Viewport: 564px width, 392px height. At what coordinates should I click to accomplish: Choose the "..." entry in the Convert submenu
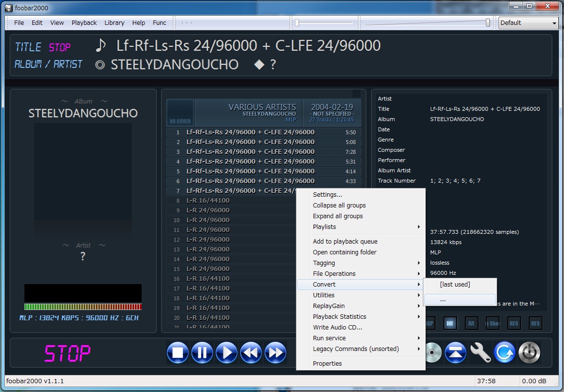[460, 300]
